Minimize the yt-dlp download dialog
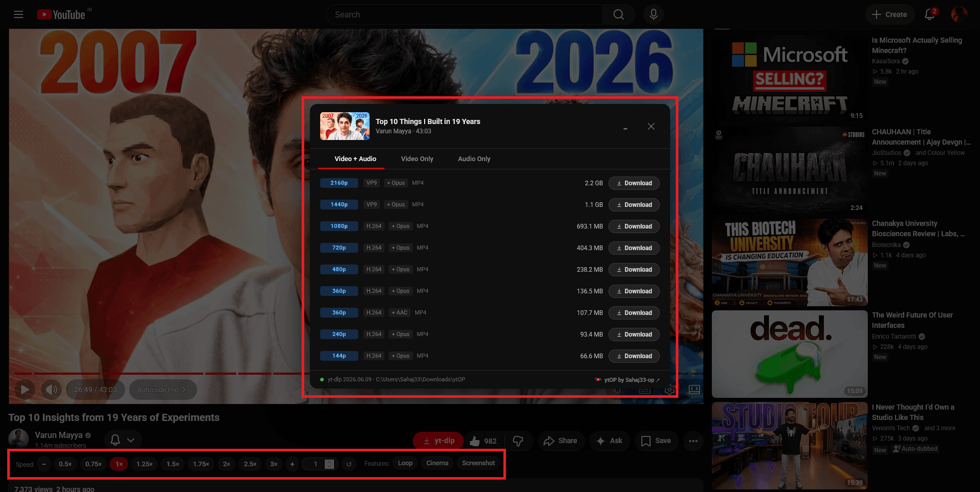980x492 pixels. (625, 128)
